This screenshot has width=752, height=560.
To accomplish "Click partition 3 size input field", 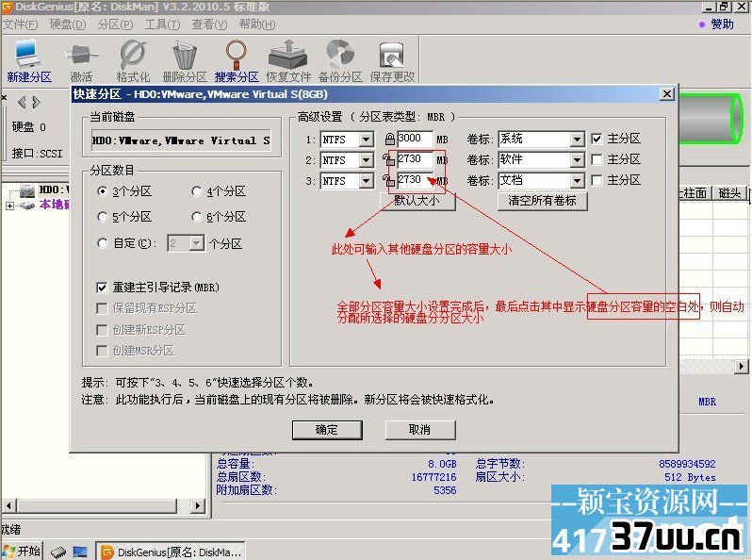I will (x=415, y=180).
